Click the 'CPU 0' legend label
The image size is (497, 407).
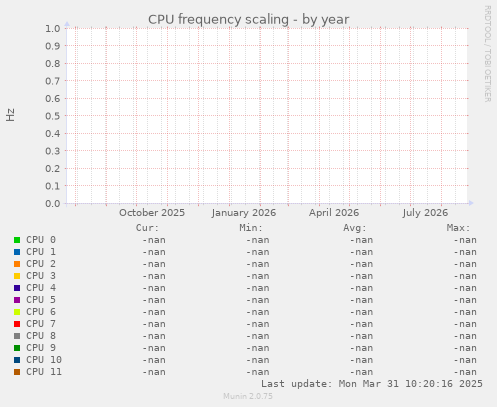pos(41,240)
